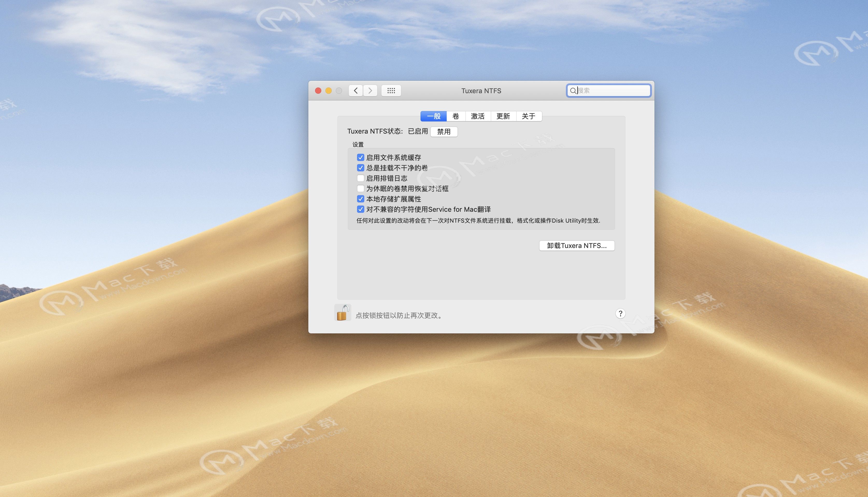Uncheck 启用文件系统缓存 checkbox
Viewport: 868px width, 497px height.
coord(360,157)
